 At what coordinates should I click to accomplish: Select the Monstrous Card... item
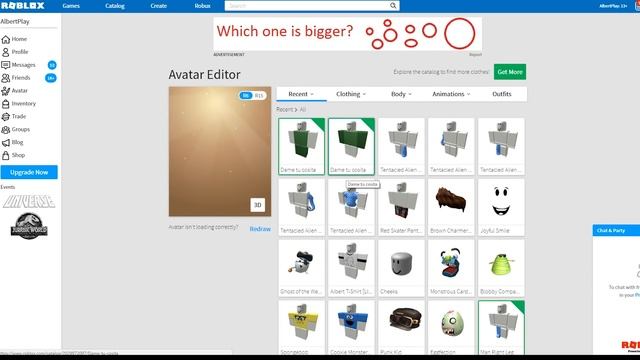(451, 268)
